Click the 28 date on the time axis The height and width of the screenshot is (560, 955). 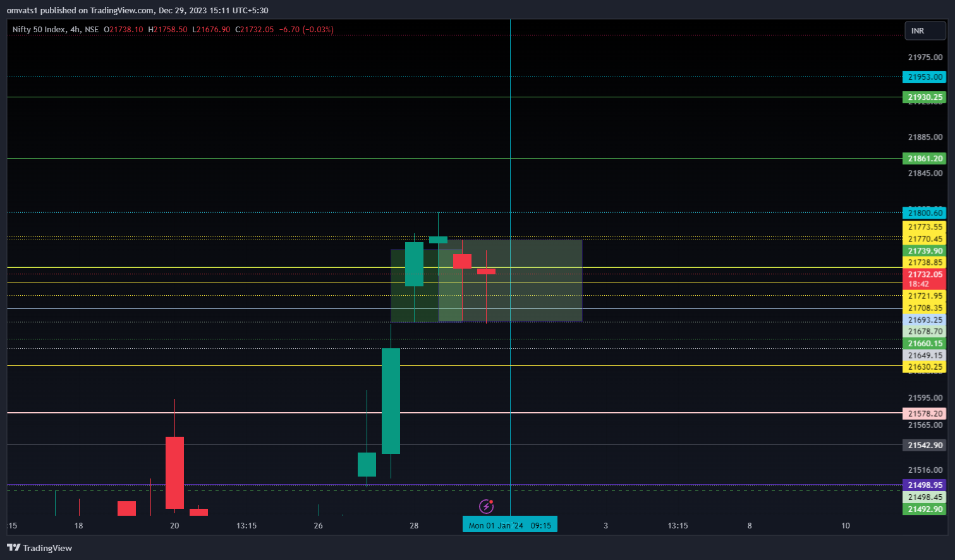(414, 526)
